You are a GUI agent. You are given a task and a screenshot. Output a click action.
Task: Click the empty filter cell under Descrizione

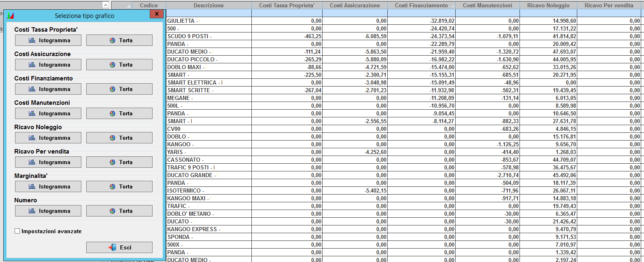click(x=209, y=13)
